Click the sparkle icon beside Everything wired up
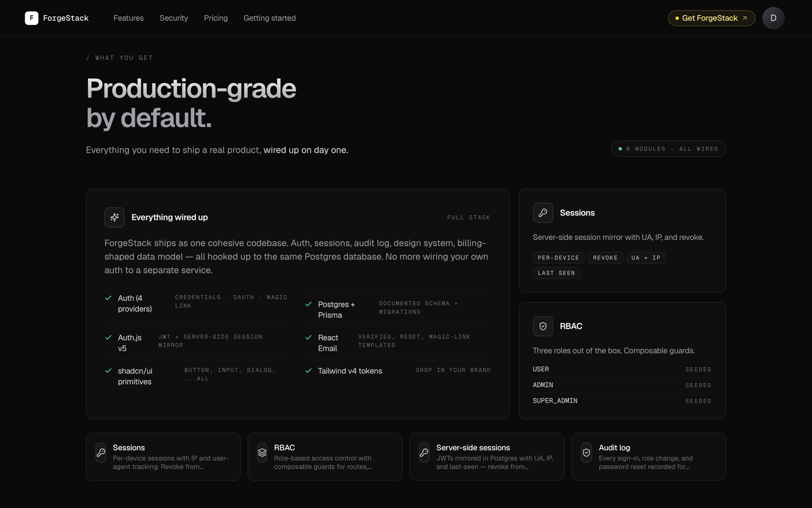 point(115,217)
